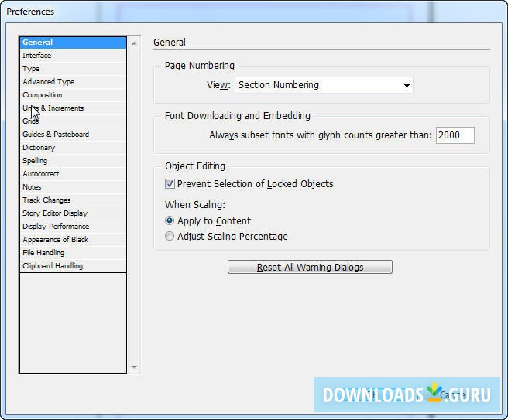This screenshot has width=508, height=420.
Task: Open the Advanced Type category
Action: pyautogui.click(x=73, y=82)
